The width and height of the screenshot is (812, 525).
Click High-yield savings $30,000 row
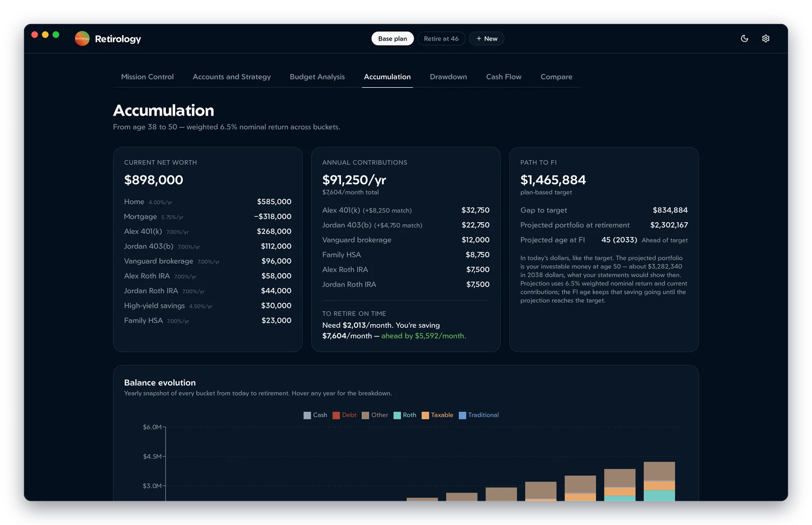point(208,306)
